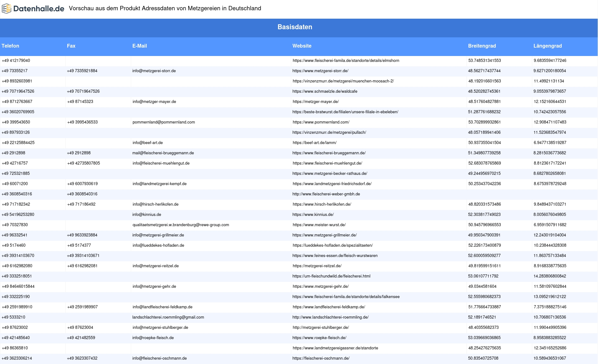Click the feines-essen.de fleisch-wurstwaren cell
The width and height of the screenshot is (598, 364).
pyautogui.click(x=335, y=256)
